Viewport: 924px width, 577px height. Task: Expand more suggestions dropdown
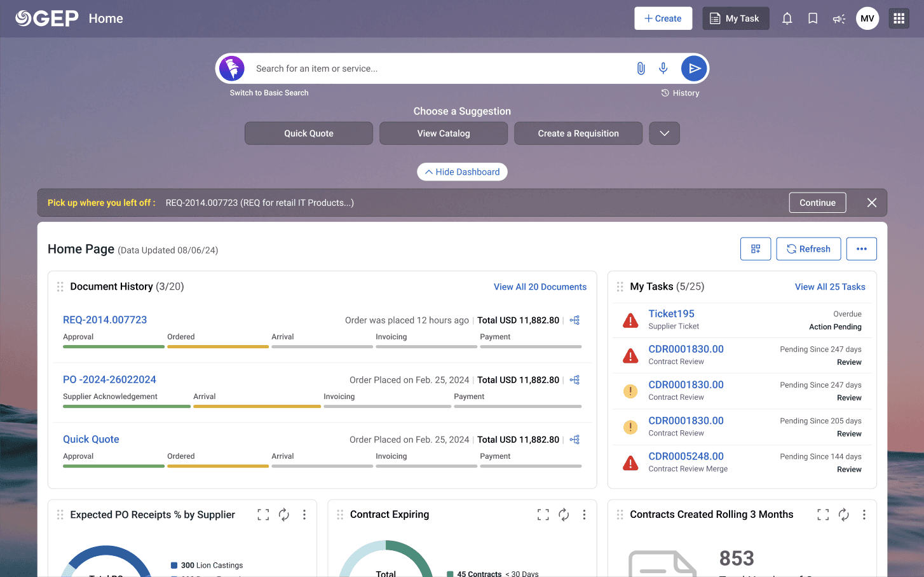665,133
